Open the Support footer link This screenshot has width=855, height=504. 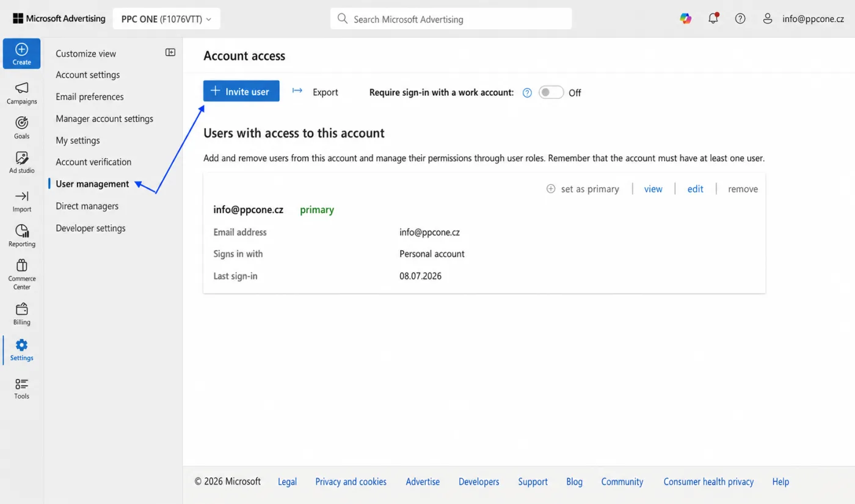[x=533, y=481]
